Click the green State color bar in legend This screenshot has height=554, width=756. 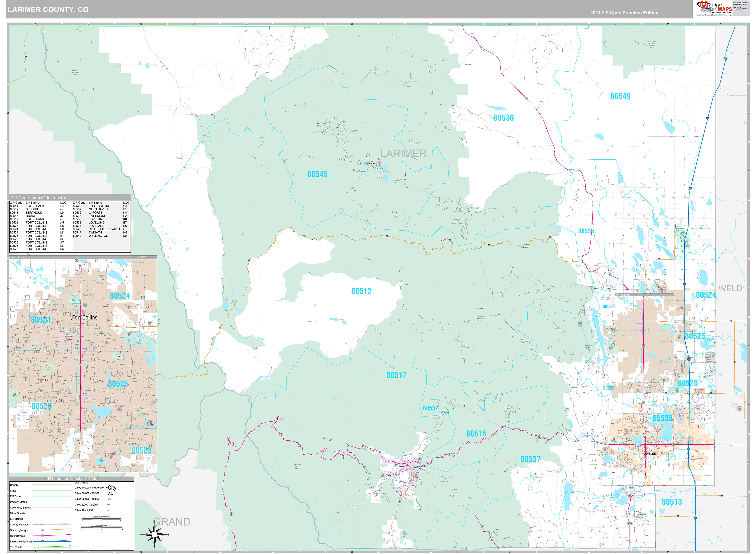point(52,491)
